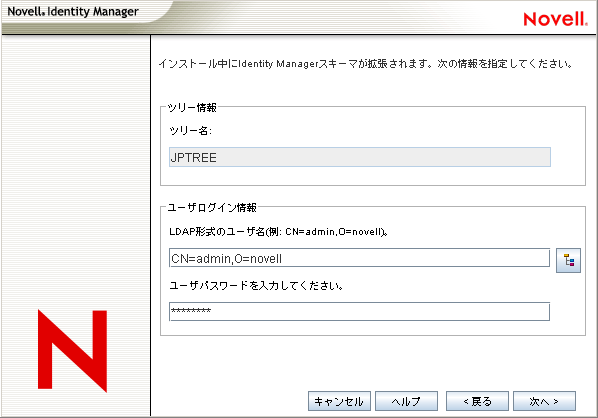Click the キャンセル button

tap(339, 401)
